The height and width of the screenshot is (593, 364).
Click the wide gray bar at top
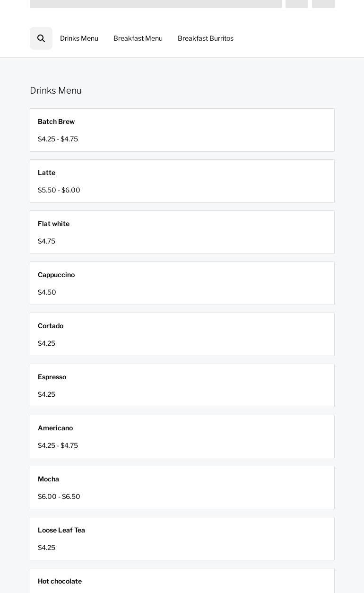pos(156,3)
